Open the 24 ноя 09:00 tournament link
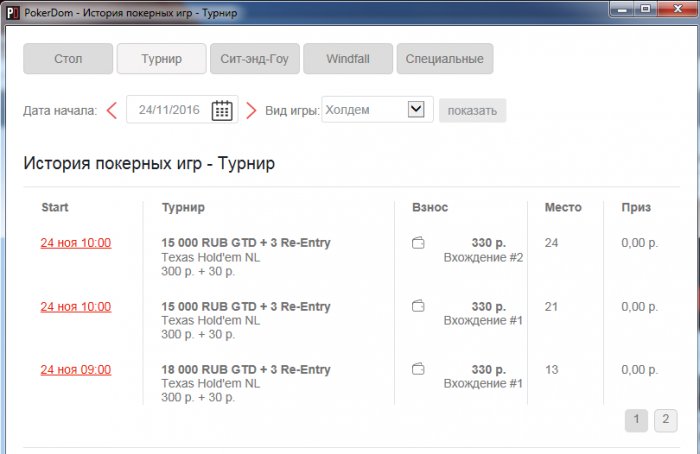 click(76, 369)
